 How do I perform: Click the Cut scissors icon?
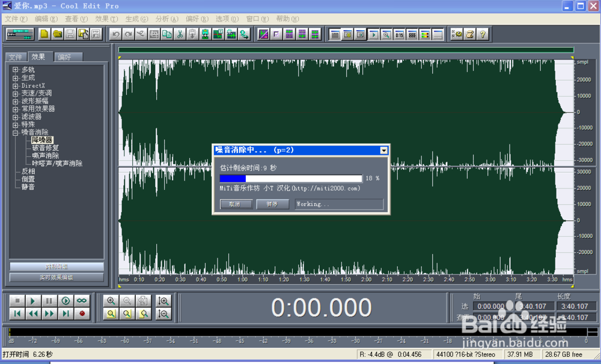point(179,34)
